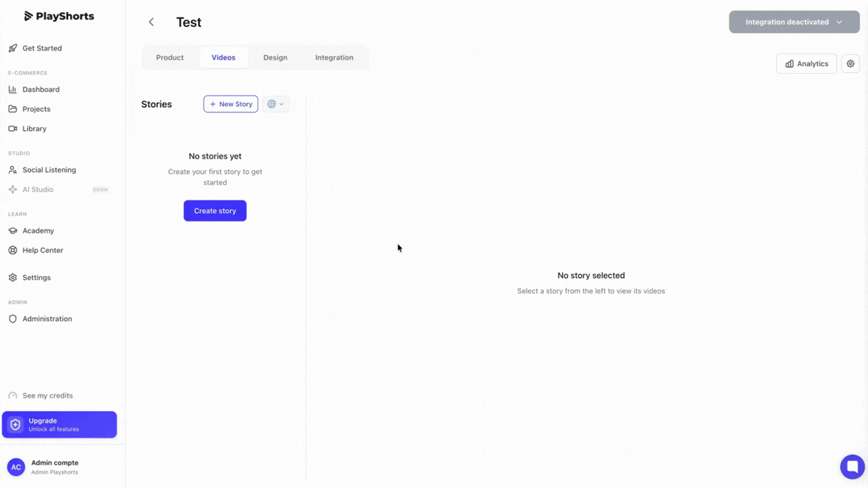Open the Integration tab
The image size is (868, 488).
[334, 57]
